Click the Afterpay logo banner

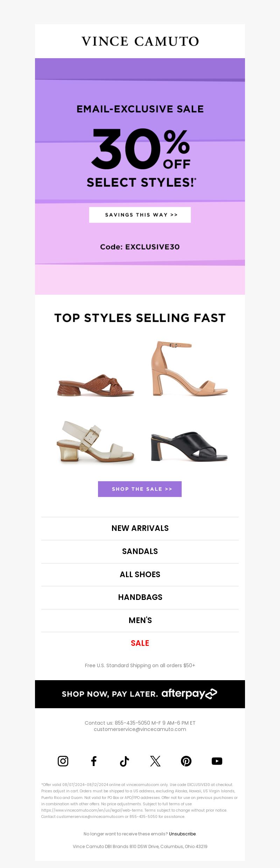(x=140, y=694)
